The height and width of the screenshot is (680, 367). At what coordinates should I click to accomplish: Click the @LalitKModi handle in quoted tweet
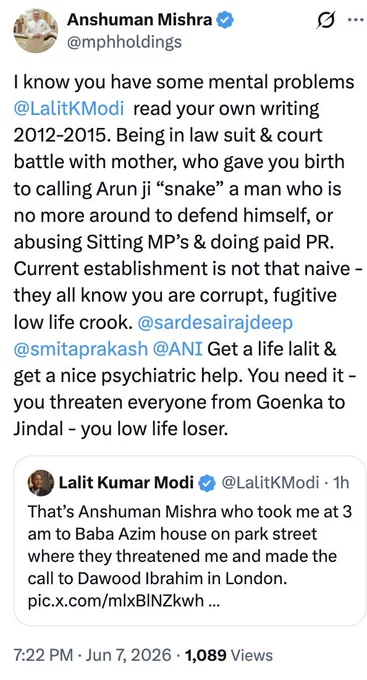[270, 482]
